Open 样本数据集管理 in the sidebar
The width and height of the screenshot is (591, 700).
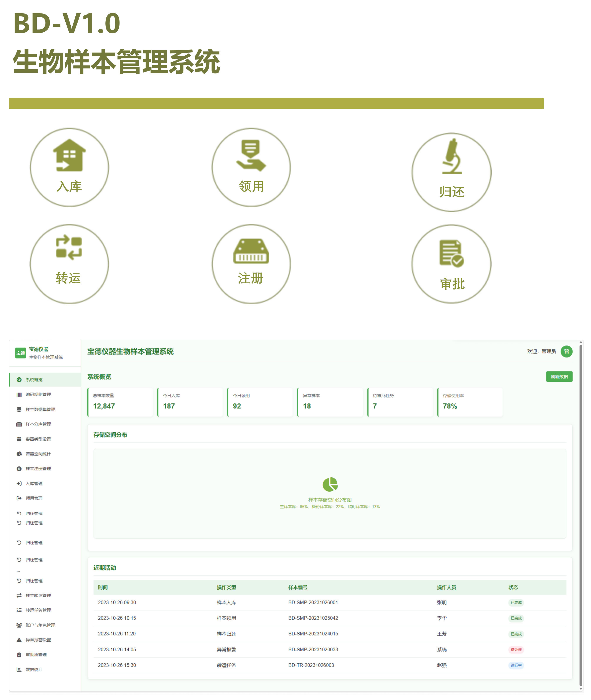pos(40,409)
